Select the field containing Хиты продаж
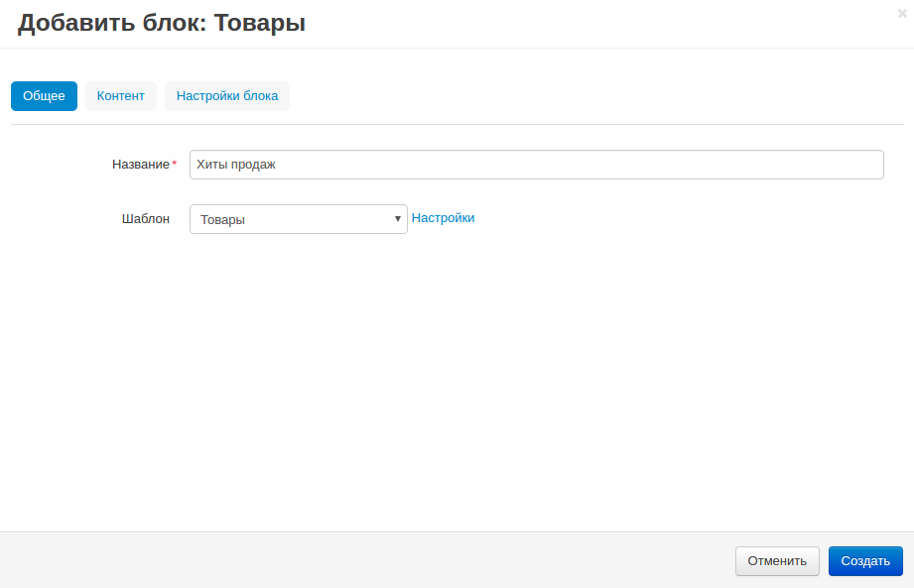Screen dimensions: 914x588 pos(536,165)
